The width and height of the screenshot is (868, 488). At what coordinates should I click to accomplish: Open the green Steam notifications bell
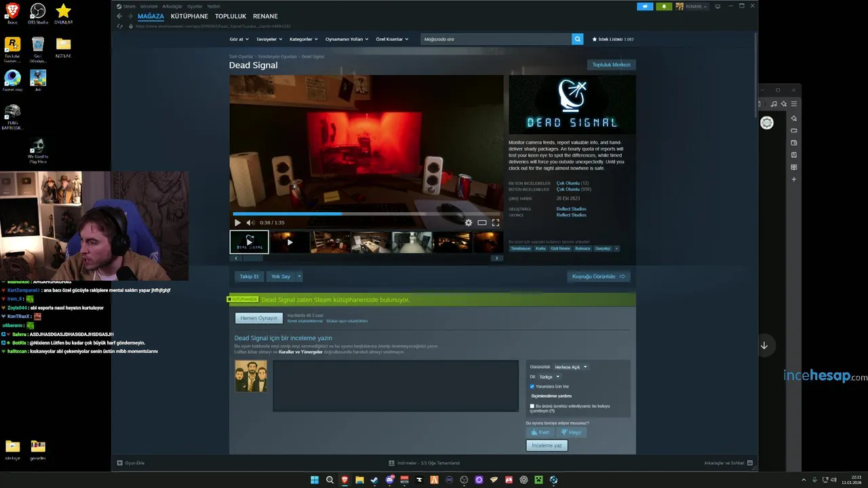[664, 6]
